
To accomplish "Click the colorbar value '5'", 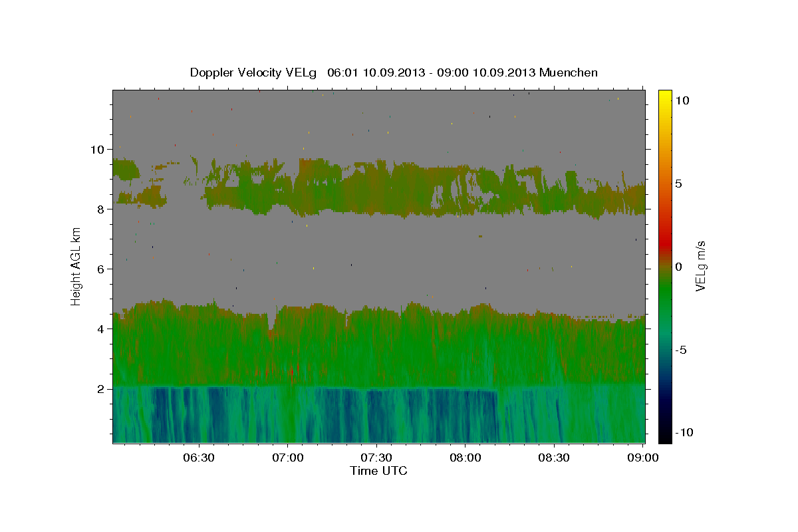I will (x=678, y=184).
